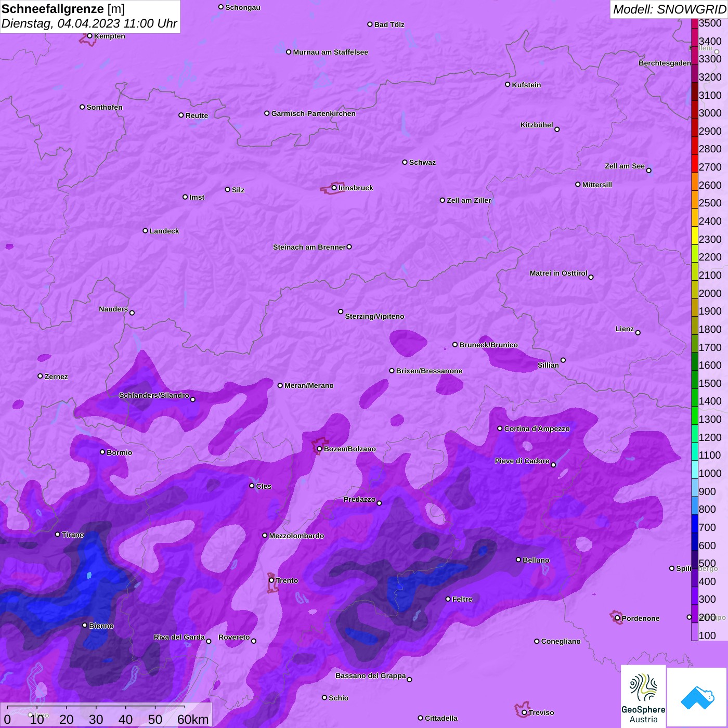Click the Murnau am Staffelsee label

pos(330,52)
